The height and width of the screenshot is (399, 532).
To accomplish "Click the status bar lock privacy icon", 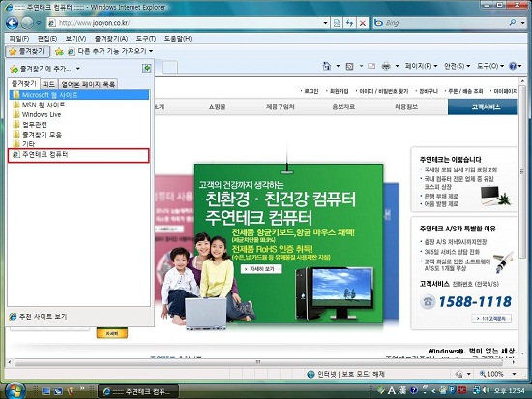I will [x=458, y=374].
